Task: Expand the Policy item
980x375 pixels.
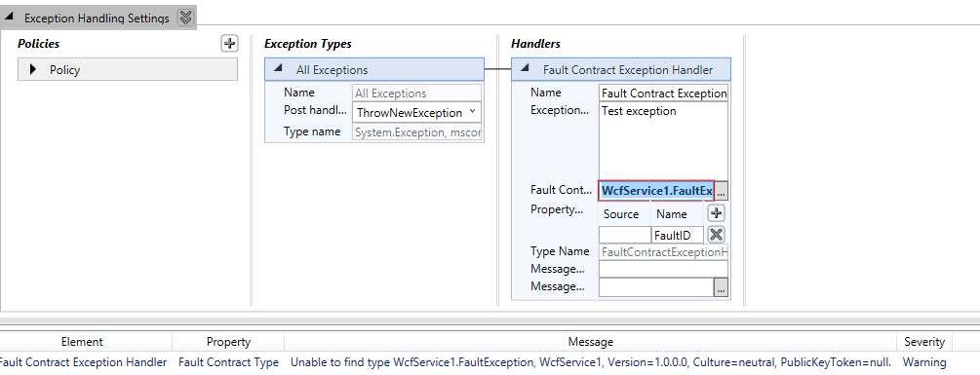Action: click(33, 70)
